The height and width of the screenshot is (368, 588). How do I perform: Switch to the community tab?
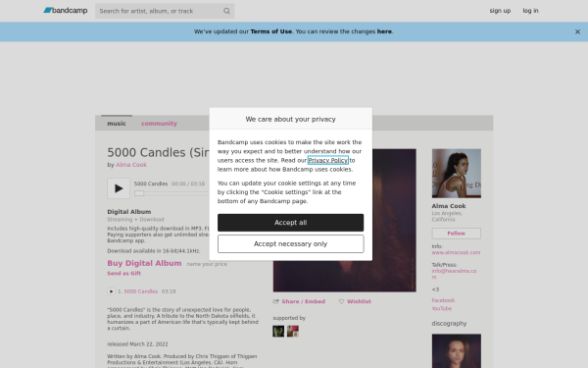pos(159,124)
